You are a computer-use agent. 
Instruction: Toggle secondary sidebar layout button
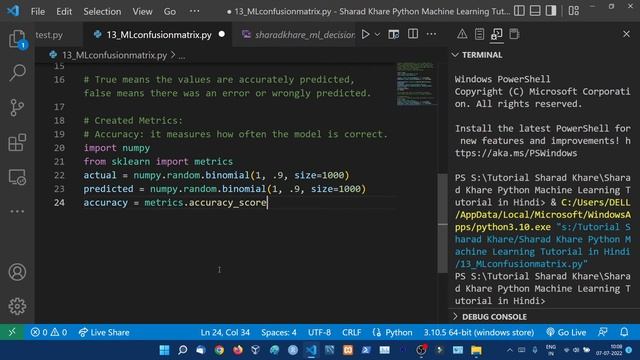point(551,11)
